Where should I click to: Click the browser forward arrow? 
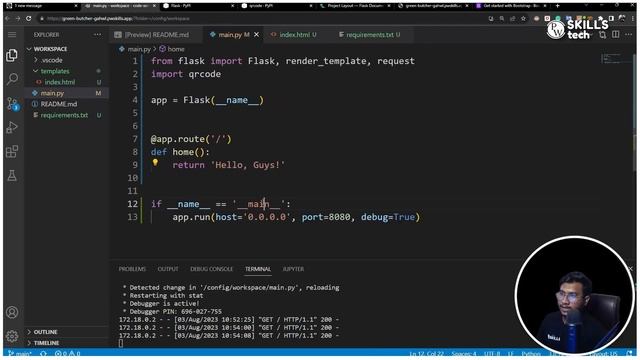[18, 18]
